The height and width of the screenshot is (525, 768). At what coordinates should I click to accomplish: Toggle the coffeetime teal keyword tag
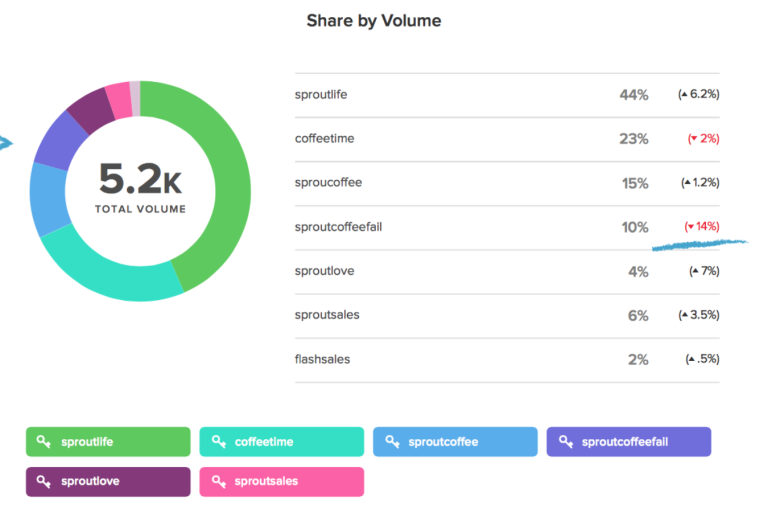pyautogui.click(x=282, y=442)
